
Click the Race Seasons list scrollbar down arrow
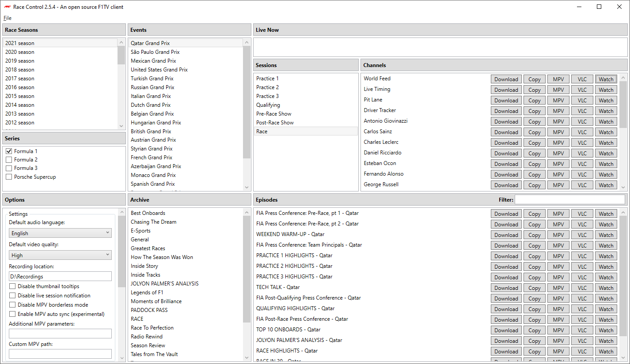coord(121,125)
